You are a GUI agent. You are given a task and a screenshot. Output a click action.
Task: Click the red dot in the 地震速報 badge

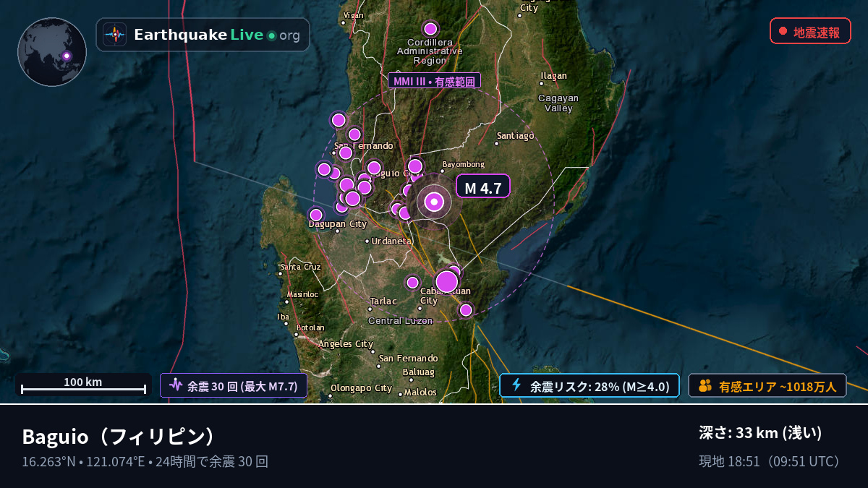[783, 31]
